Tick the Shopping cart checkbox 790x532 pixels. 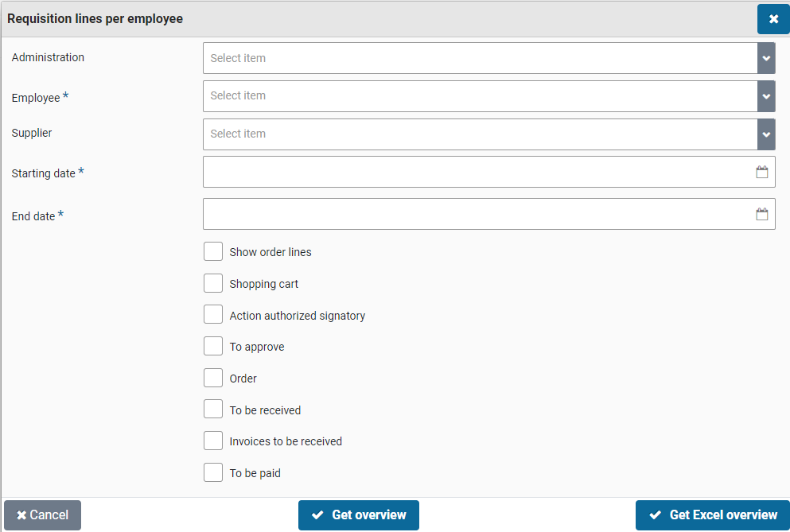coord(213,283)
